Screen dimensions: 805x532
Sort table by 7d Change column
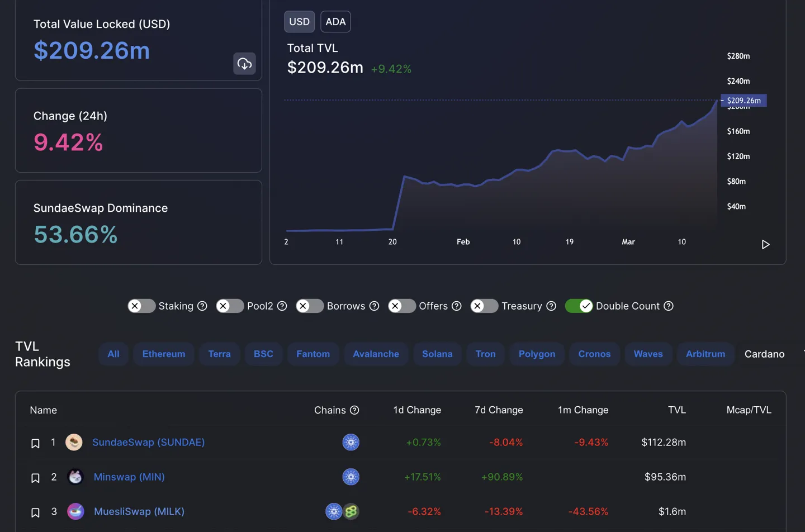[499, 410]
